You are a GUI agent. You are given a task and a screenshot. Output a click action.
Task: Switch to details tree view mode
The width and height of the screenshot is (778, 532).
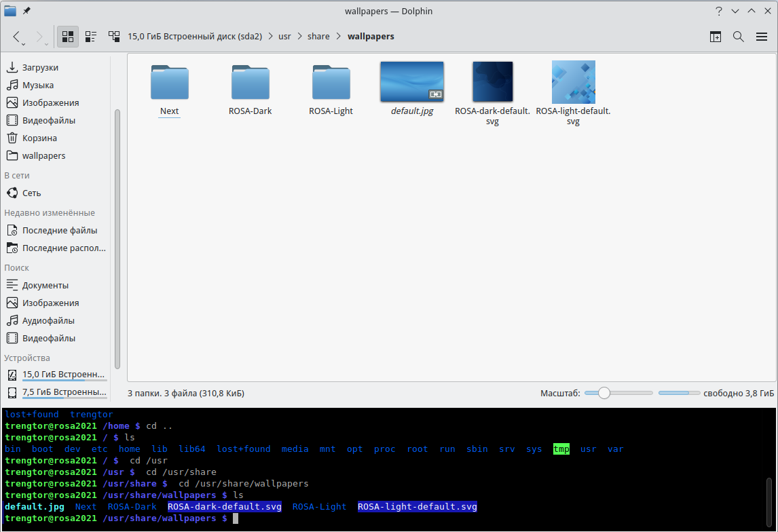pyautogui.click(x=114, y=36)
